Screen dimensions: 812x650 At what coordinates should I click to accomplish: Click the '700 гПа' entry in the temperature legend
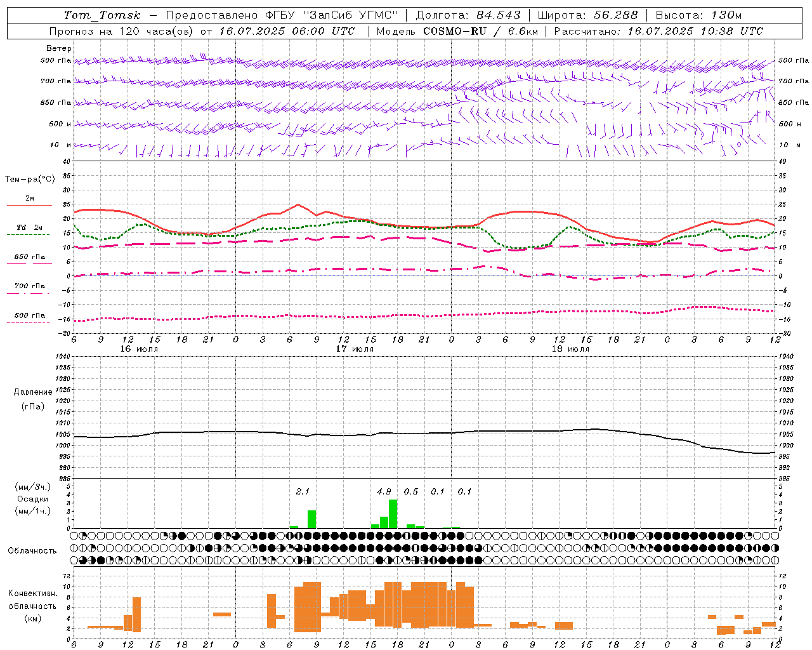tap(30, 286)
